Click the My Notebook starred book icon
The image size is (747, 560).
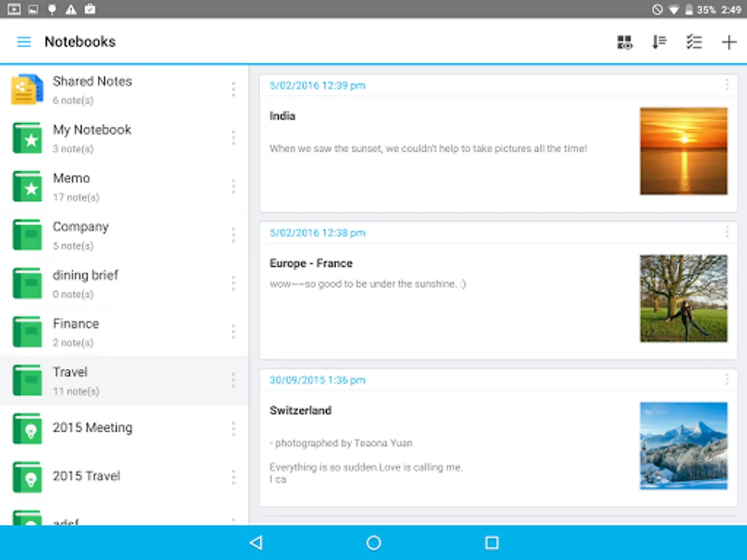(27, 138)
